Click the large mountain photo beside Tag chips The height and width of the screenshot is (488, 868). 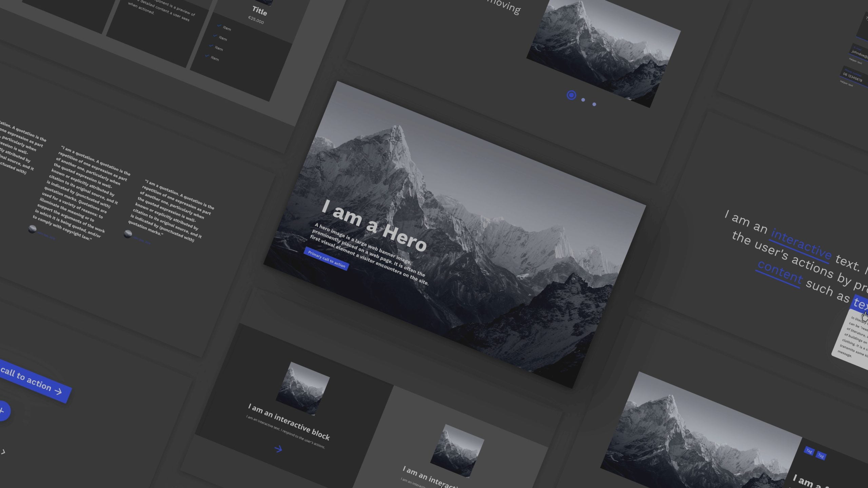pyautogui.click(x=701, y=432)
